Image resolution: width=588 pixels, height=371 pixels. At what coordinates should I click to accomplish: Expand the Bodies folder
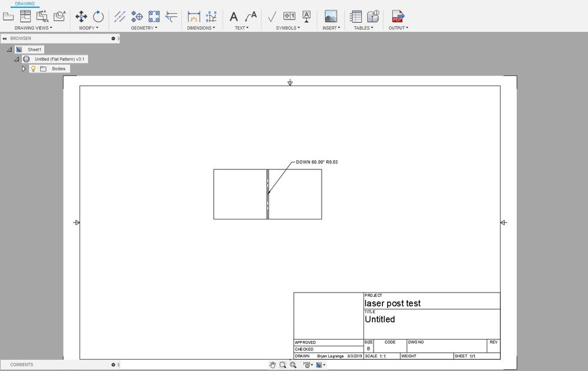[23, 69]
